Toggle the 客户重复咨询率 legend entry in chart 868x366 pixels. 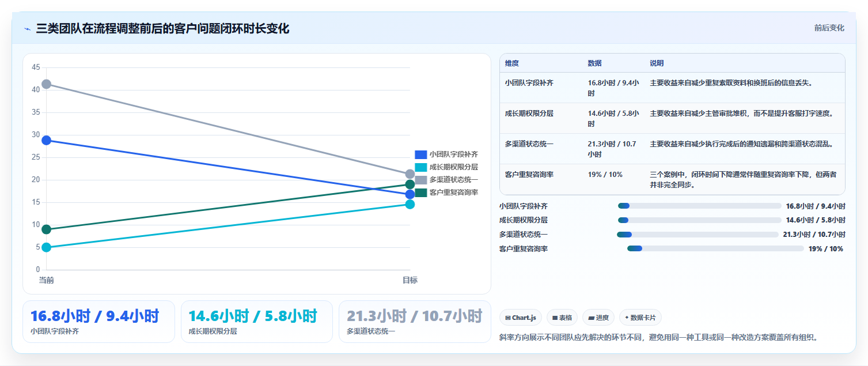tap(446, 193)
